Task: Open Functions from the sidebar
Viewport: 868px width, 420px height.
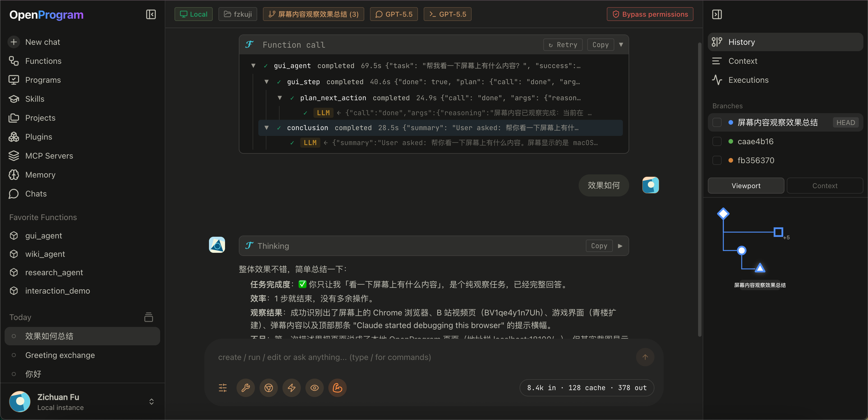Action: tap(43, 61)
